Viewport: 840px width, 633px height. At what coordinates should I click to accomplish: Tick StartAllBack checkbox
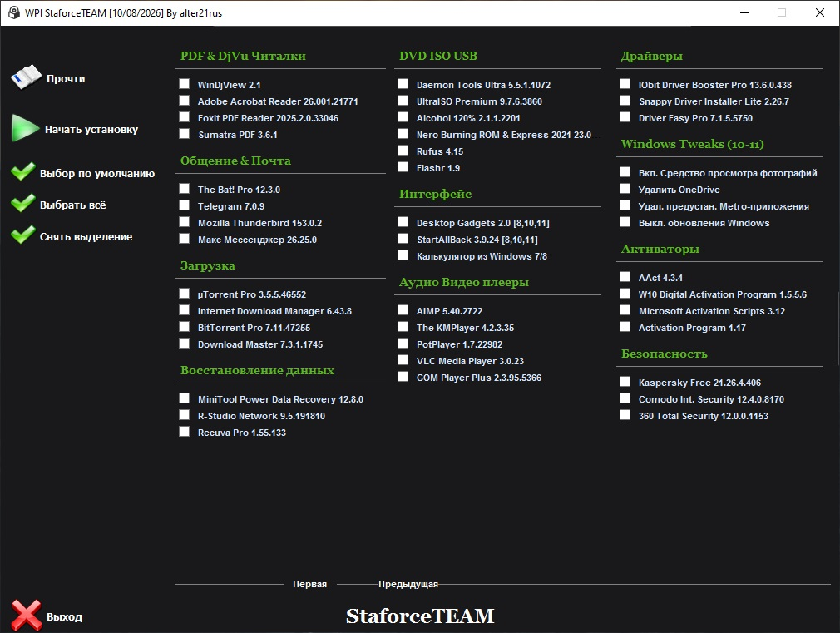click(403, 238)
